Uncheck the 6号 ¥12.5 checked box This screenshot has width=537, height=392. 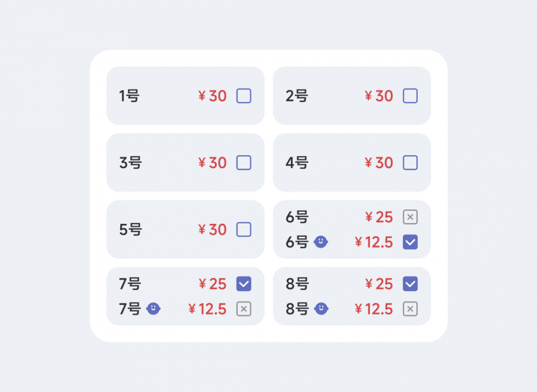tap(410, 242)
